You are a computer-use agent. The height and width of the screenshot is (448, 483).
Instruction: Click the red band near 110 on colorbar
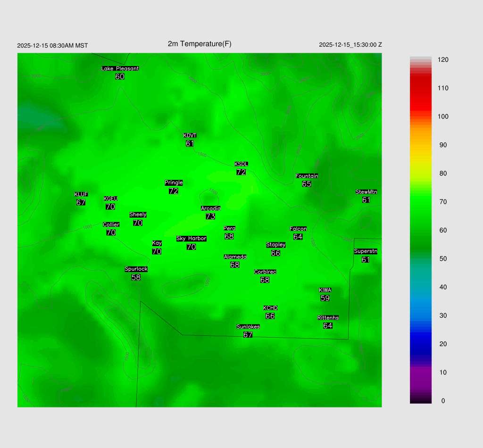tap(420, 88)
